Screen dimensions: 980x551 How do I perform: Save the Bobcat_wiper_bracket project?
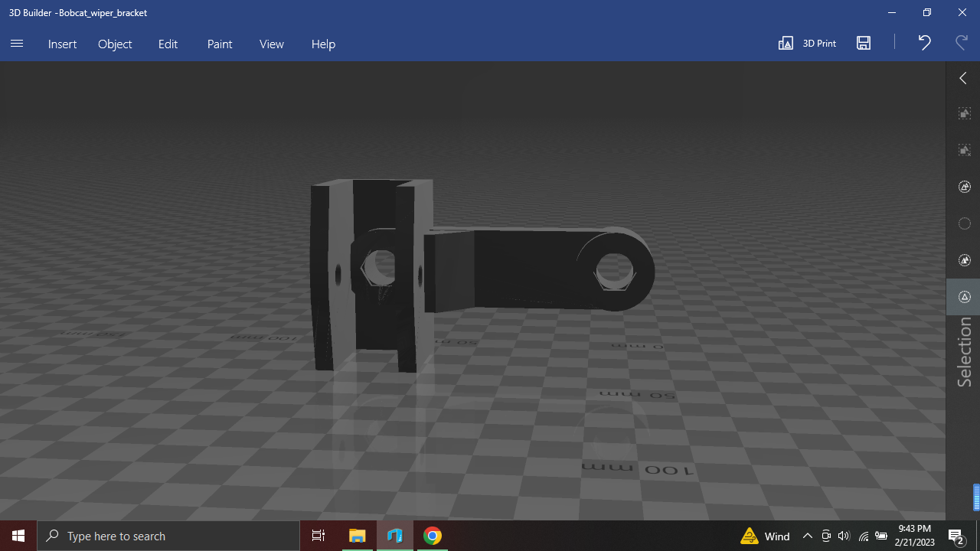(863, 43)
